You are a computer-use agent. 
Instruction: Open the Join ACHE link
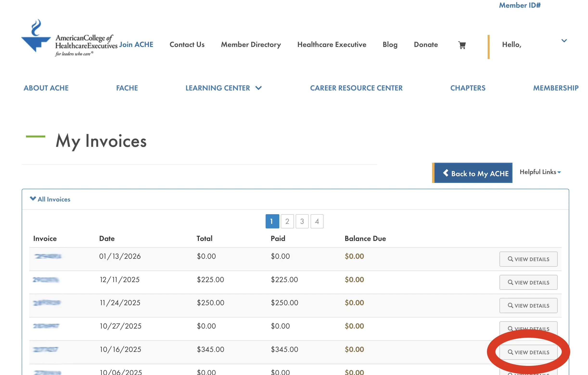point(136,45)
